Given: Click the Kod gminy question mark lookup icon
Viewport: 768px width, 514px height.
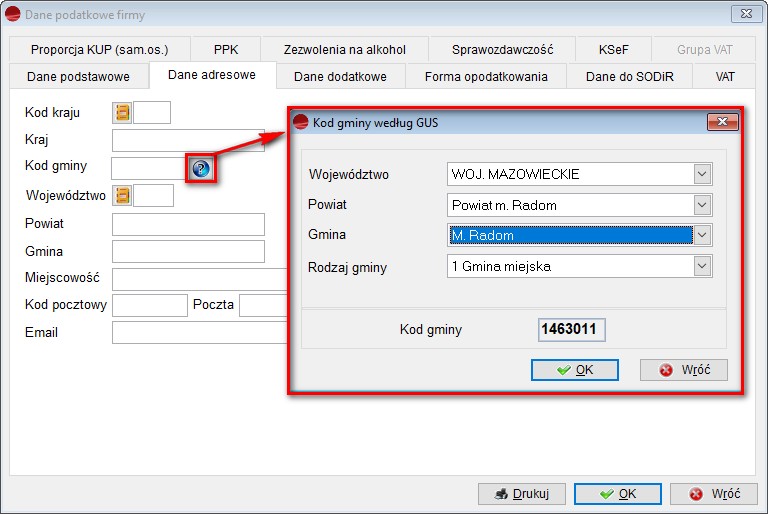Looking at the screenshot, I should coord(201,168).
